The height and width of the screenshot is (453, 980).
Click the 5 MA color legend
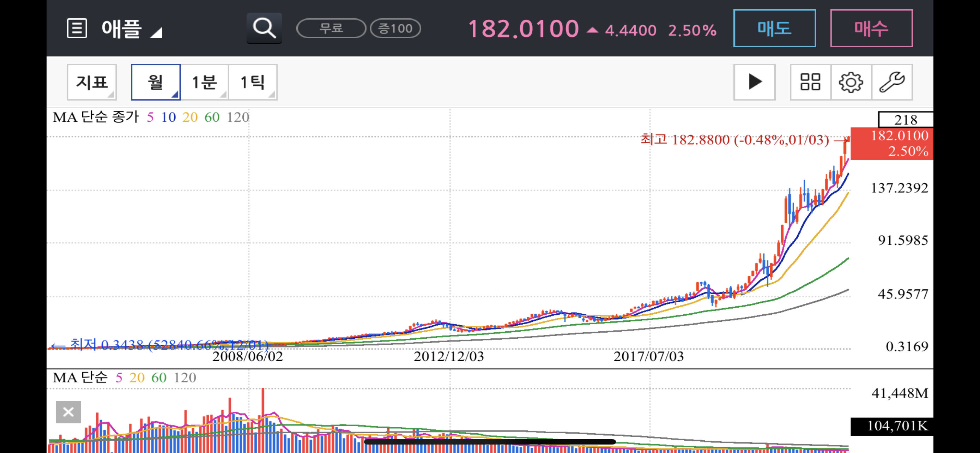(x=150, y=117)
